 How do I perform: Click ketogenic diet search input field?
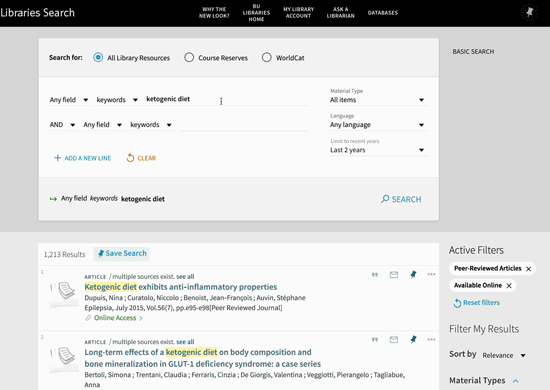(x=226, y=99)
